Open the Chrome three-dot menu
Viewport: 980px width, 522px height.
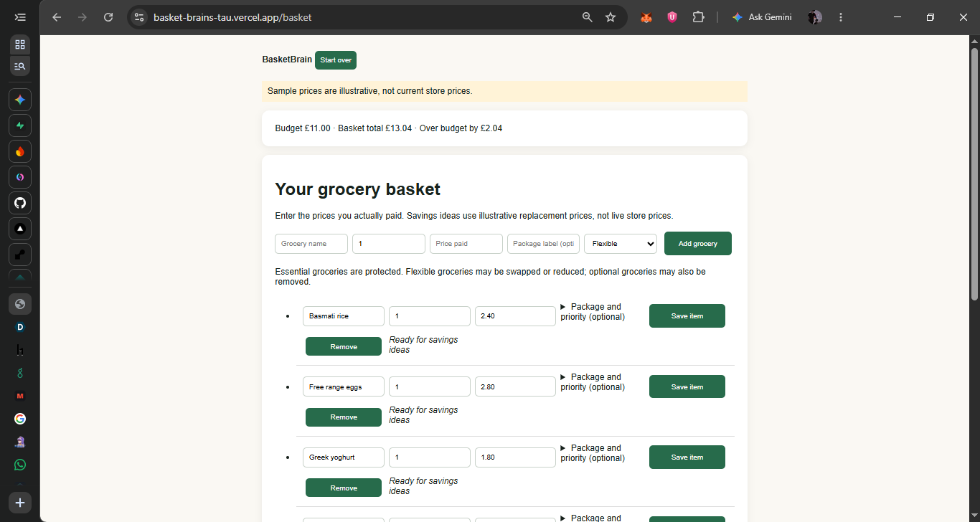click(x=841, y=17)
